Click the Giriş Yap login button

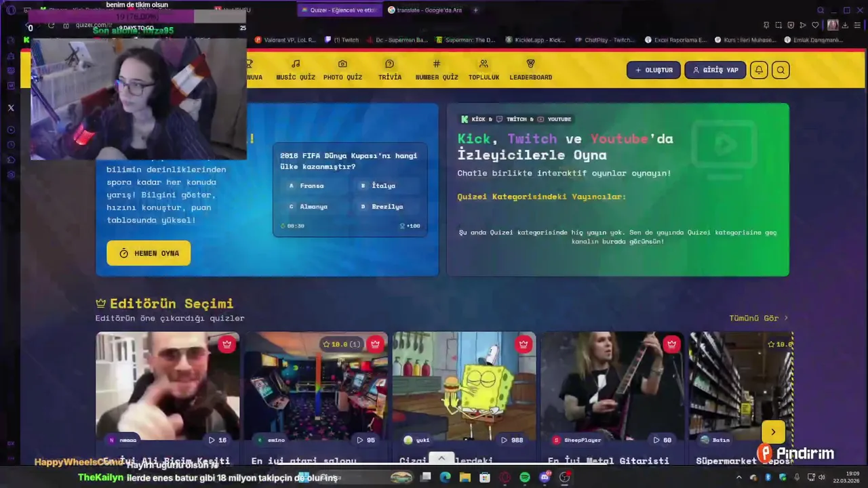715,70
